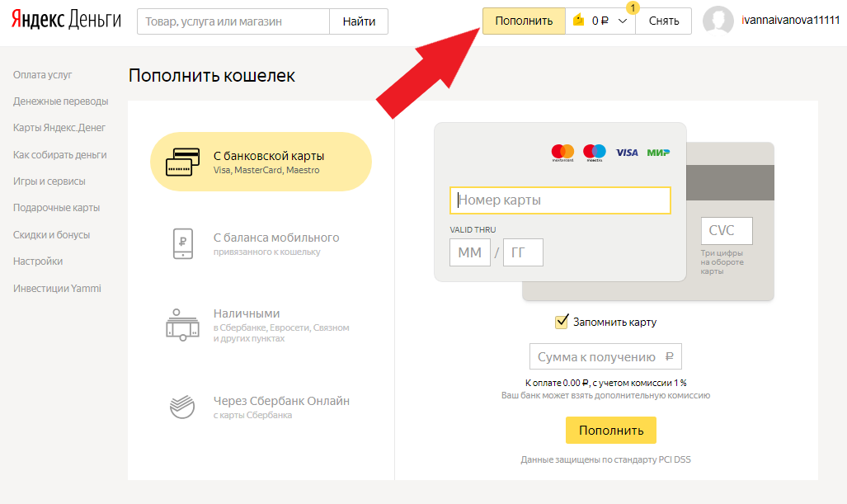Click the notification badge showing 1

(x=633, y=7)
